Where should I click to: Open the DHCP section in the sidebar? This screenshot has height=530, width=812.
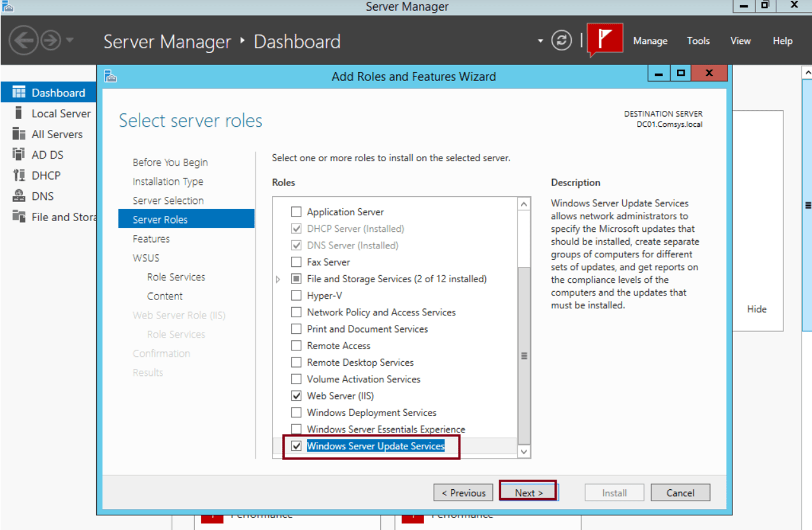tap(46, 175)
